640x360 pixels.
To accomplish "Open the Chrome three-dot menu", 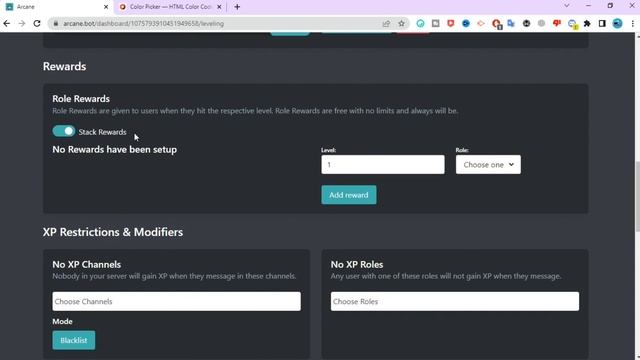I will tap(633, 24).
